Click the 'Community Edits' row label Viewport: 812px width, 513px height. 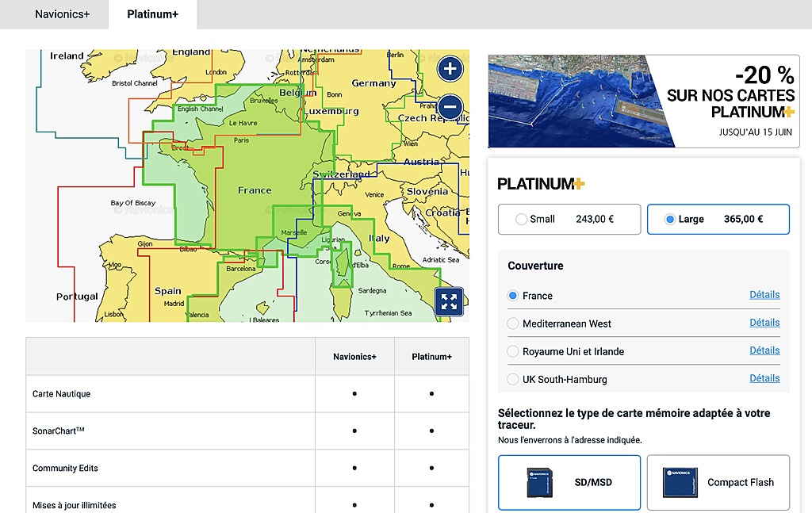click(x=65, y=468)
